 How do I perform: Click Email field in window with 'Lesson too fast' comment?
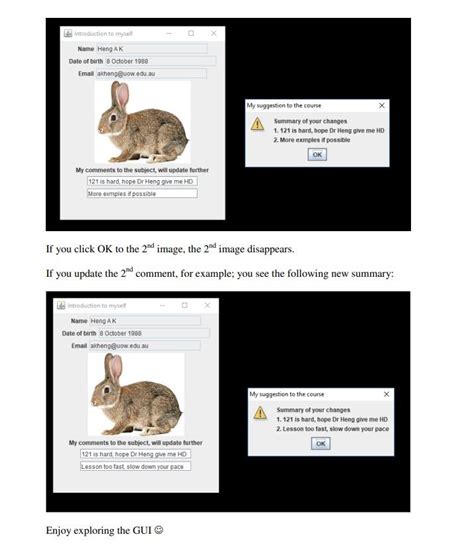point(145,346)
